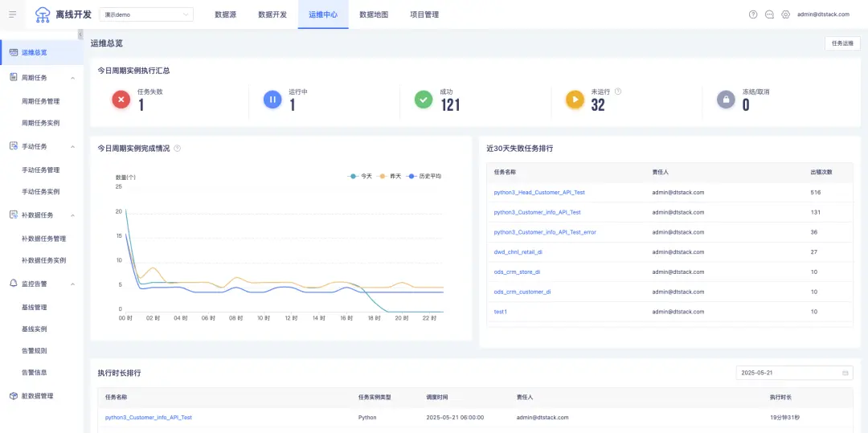
Task: Click the 任务失败 count 1
Action: [x=141, y=104]
